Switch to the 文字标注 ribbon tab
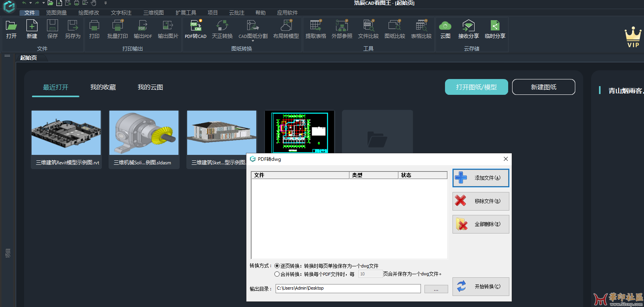644x307 pixels. (121, 13)
